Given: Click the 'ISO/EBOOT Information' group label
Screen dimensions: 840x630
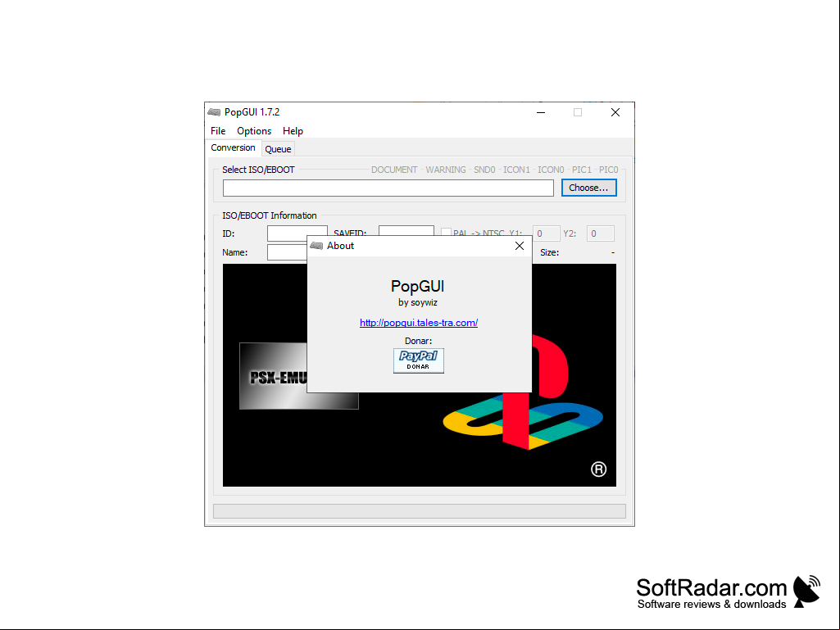Looking at the screenshot, I should [270, 215].
